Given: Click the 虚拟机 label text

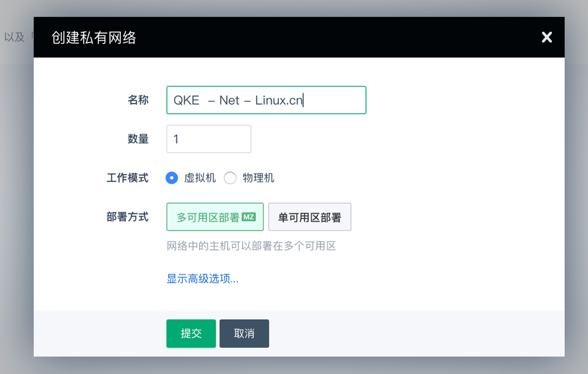Looking at the screenshot, I should click(x=200, y=178).
